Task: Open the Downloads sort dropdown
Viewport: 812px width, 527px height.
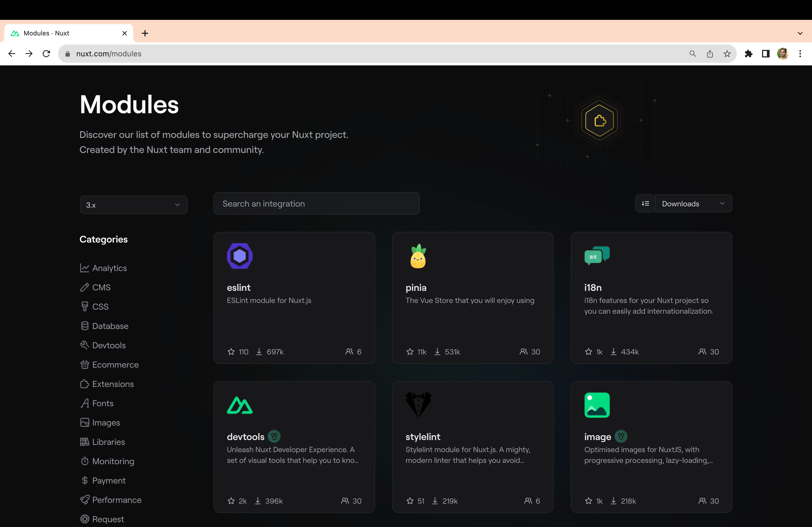Action: 693,203
